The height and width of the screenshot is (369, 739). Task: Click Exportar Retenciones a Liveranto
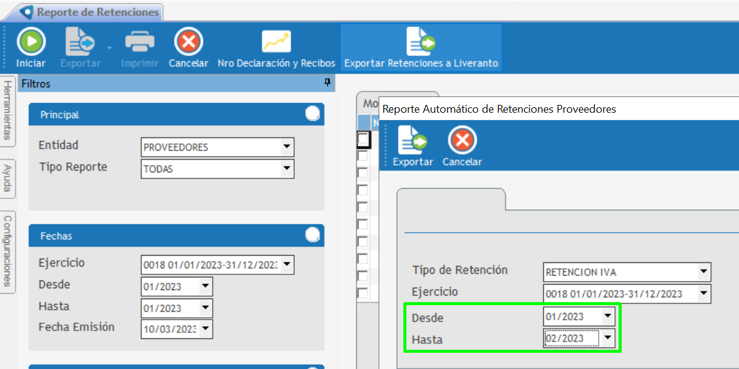[x=421, y=49]
